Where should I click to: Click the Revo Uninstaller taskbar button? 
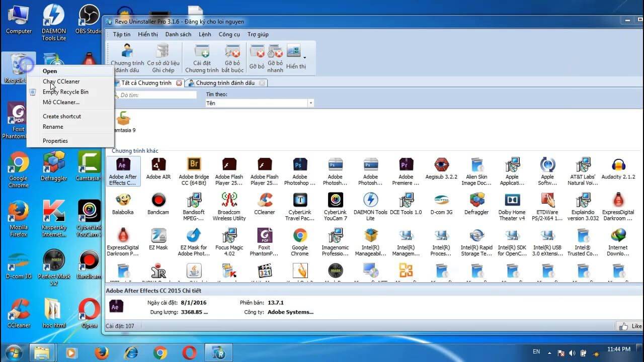pos(219,352)
